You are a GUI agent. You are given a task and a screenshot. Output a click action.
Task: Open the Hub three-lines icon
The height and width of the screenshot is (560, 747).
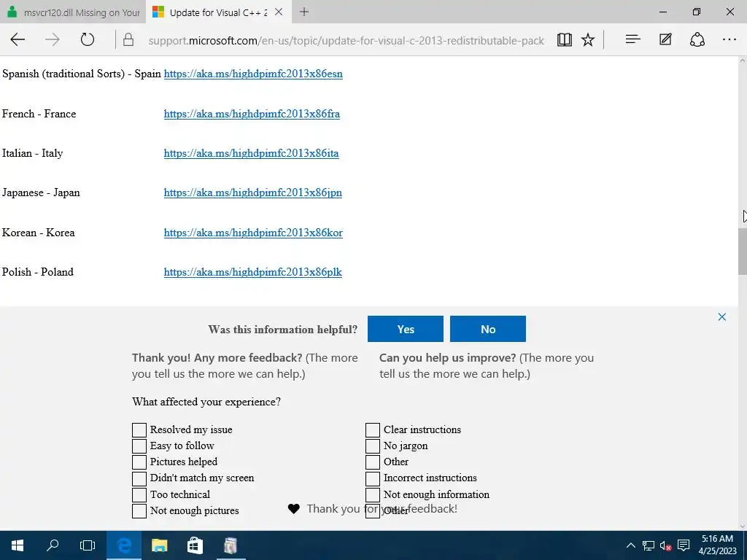point(632,39)
